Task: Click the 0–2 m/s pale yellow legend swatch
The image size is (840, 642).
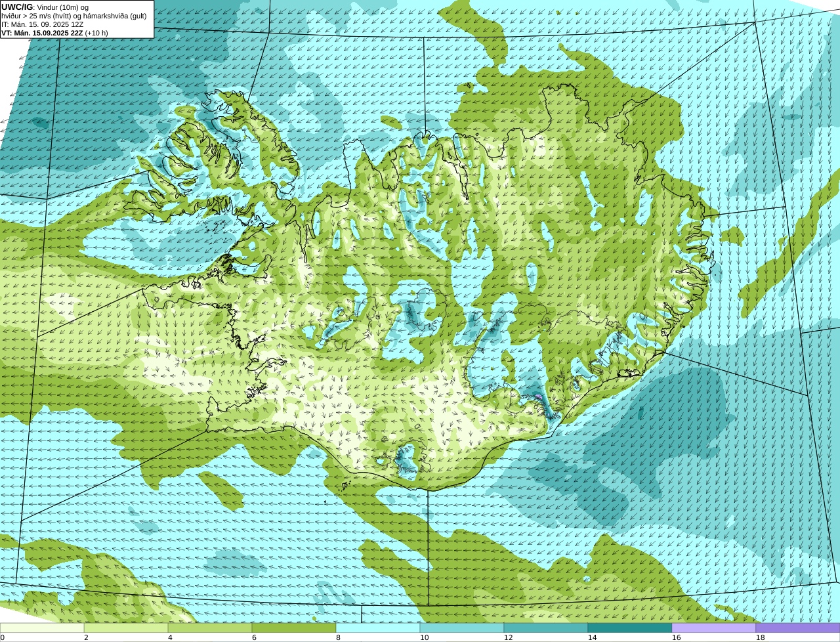Action: (x=42, y=628)
